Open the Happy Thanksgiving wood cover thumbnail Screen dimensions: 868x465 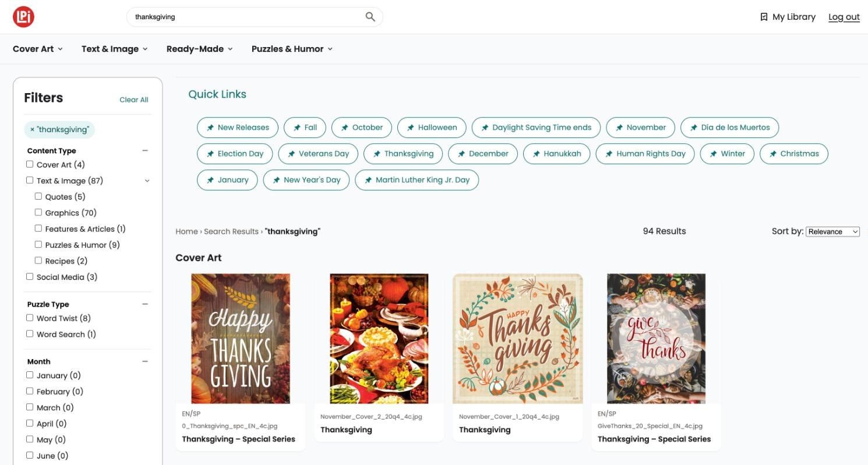click(241, 339)
